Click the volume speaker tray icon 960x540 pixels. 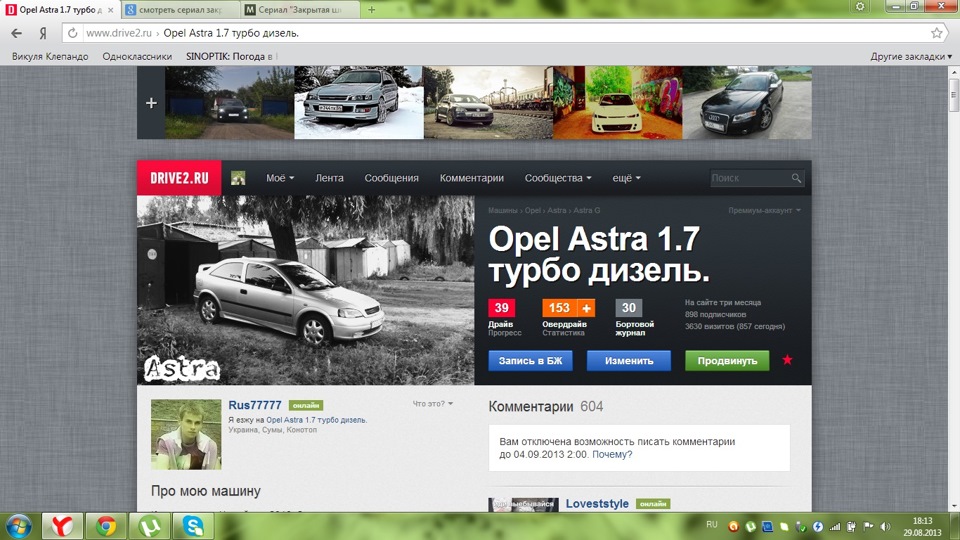click(x=885, y=527)
